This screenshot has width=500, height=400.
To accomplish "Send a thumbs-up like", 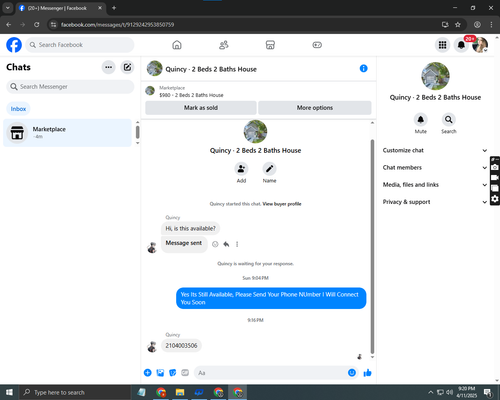I will (x=367, y=373).
